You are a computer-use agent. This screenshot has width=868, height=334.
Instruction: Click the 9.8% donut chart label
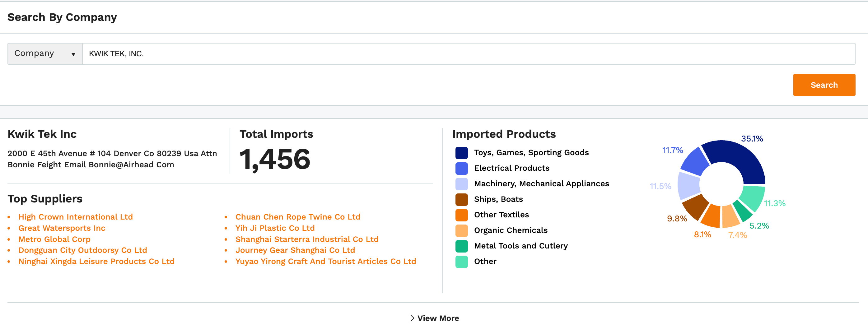point(677,219)
